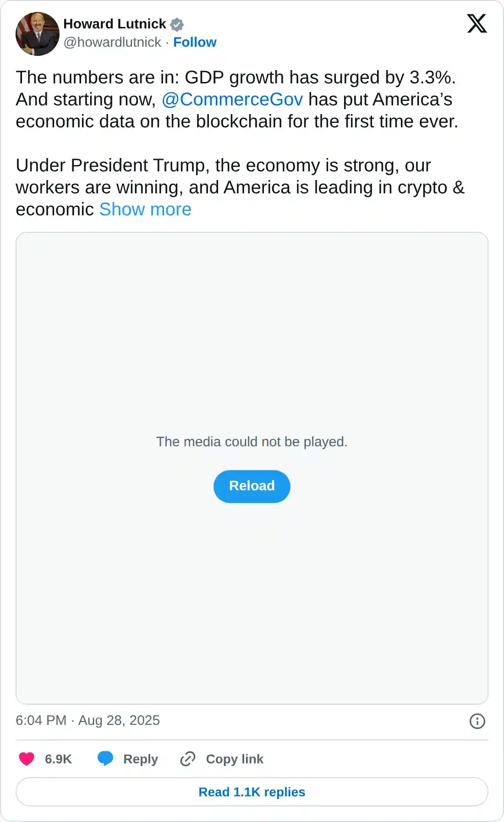
Task: Open the X logo link
Action: point(477,23)
